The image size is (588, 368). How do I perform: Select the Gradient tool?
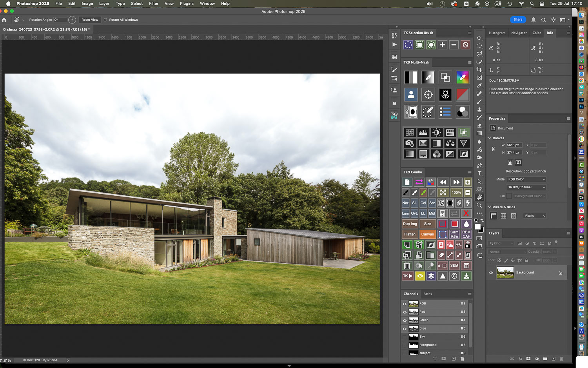479,133
